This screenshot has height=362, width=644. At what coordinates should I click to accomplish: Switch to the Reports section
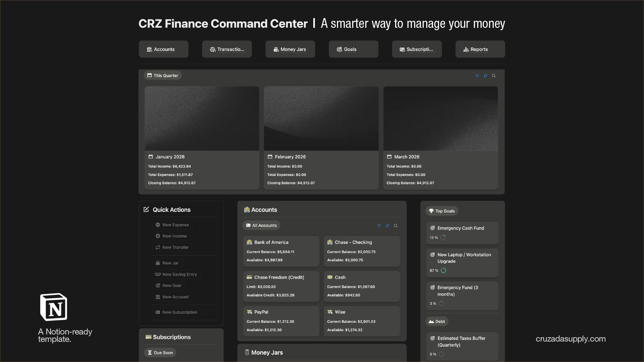(x=480, y=49)
